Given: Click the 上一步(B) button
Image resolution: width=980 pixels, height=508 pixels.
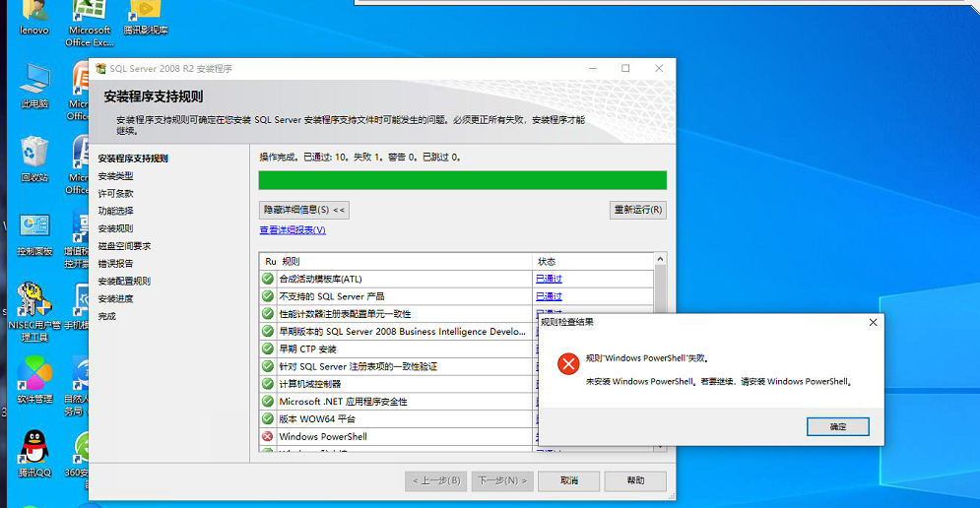Looking at the screenshot, I should click(435, 480).
